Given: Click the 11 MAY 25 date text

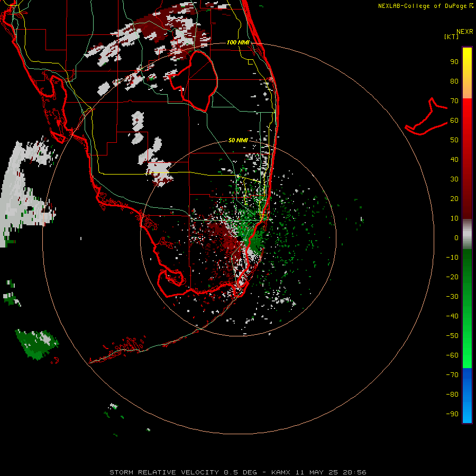Looking at the screenshot, I should [316, 472].
